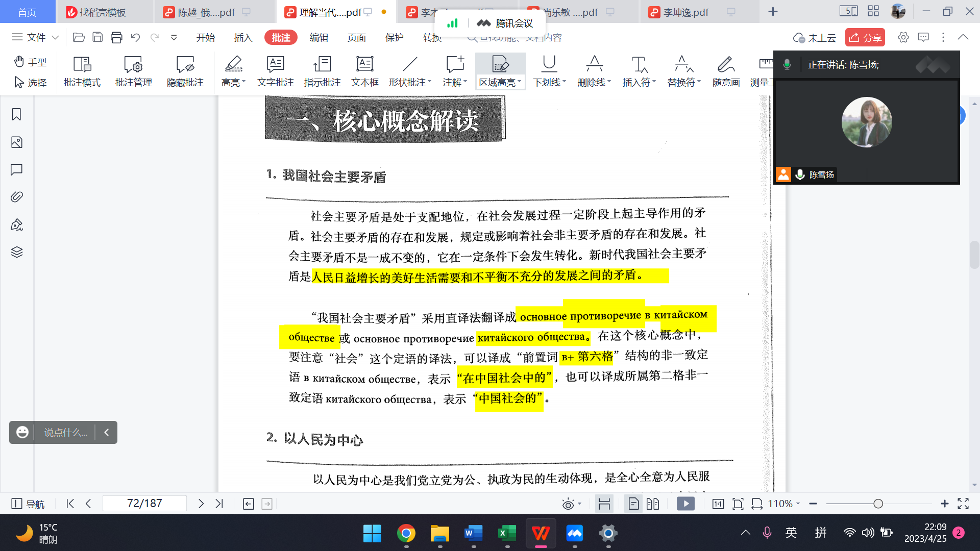Screen dimensions: 980x551
Task: Click the print icon in toolbar
Action: pyautogui.click(x=116, y=37)
